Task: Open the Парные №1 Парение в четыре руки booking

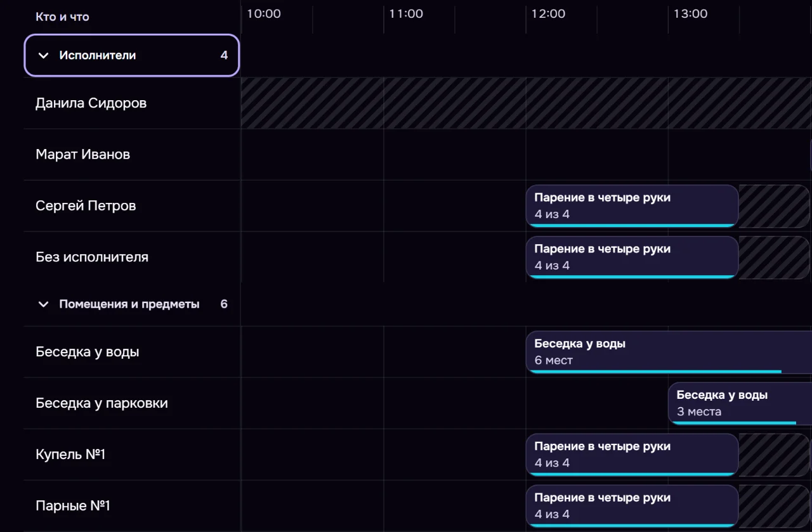Action: (x=632, y=506)
